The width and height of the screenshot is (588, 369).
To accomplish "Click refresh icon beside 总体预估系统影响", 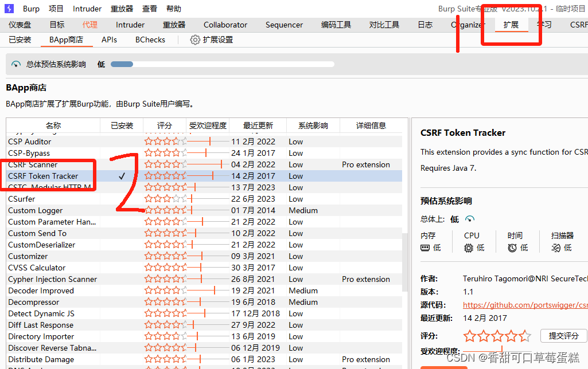I will pos(15,64).
